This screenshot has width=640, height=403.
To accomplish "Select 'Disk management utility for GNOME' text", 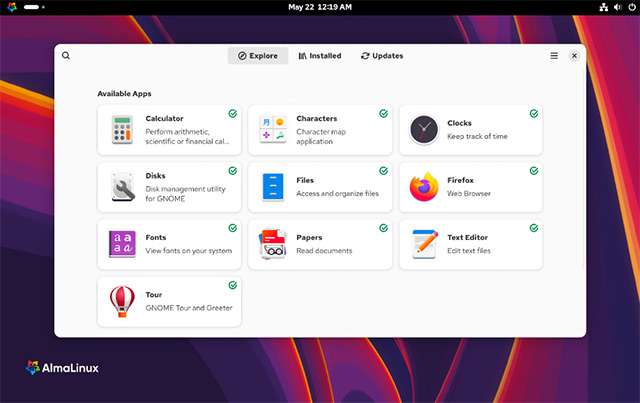I will [185, 194].
